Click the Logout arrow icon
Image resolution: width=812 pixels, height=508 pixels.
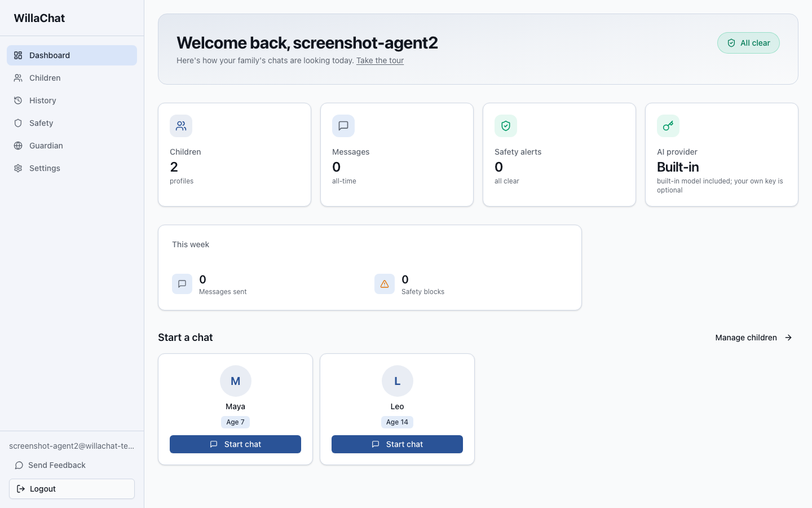pyautogui.click(x=21, y=489)
